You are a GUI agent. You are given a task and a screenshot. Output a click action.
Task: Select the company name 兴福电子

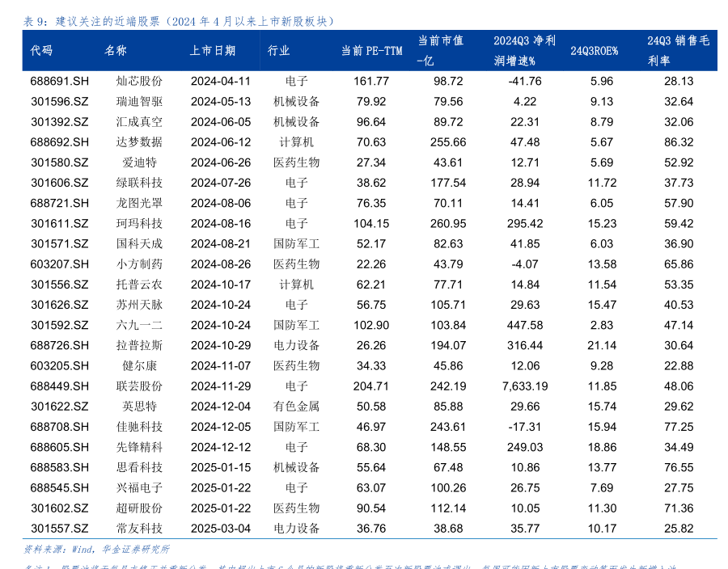139,487
